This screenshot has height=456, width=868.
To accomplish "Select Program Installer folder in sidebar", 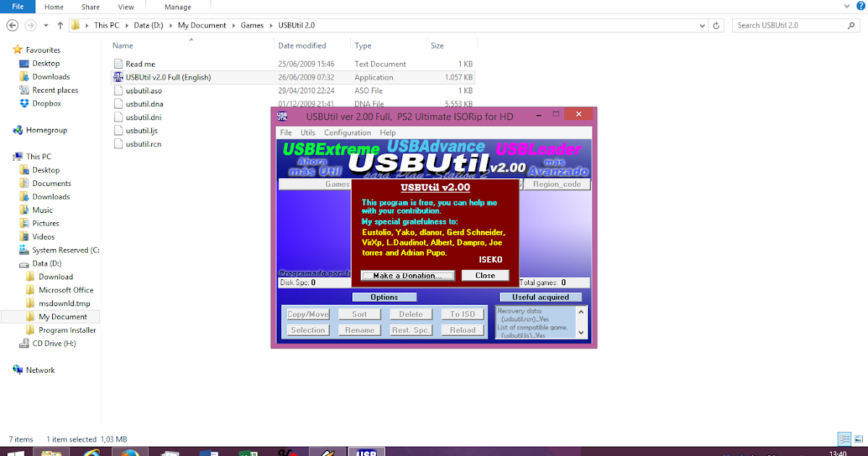I will click(x=61, y=330).
